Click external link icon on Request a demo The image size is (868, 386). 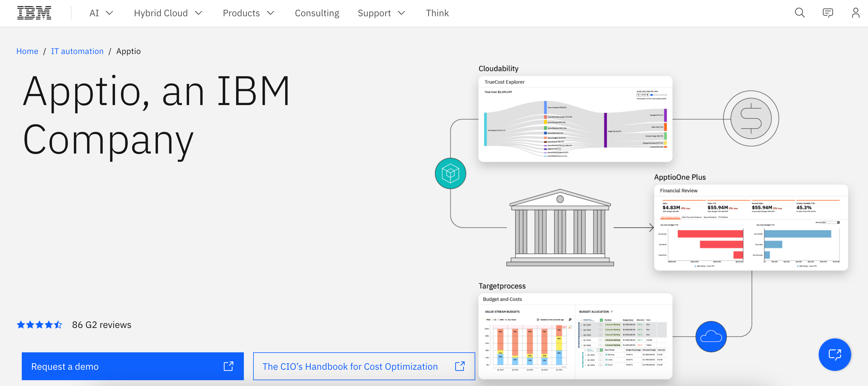228,366
